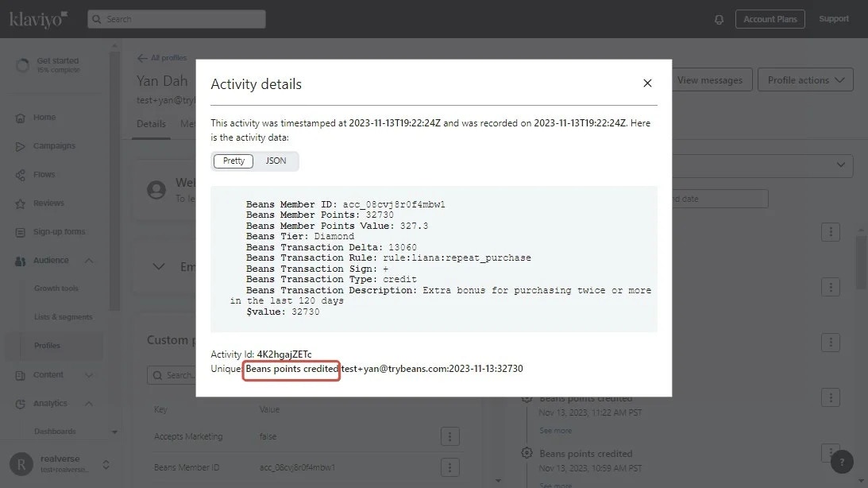This screenshot has width=868, height=488.
Task: Open Dashboards submenu item
Action: [55, 432]
